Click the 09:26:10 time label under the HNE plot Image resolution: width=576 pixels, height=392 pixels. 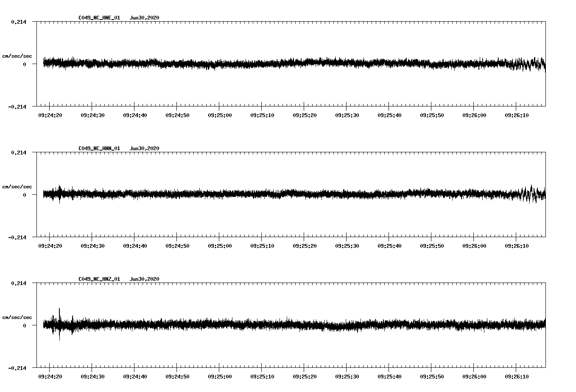(x=517, y=115)
